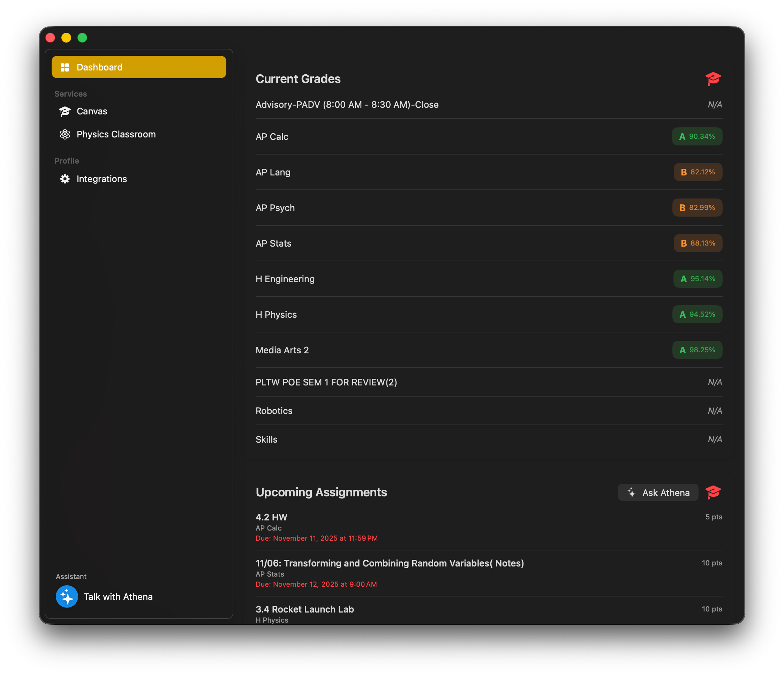Click the AP Lang B 82.12% badge
This screenshot has width=784, height=676.
[698, 172]
